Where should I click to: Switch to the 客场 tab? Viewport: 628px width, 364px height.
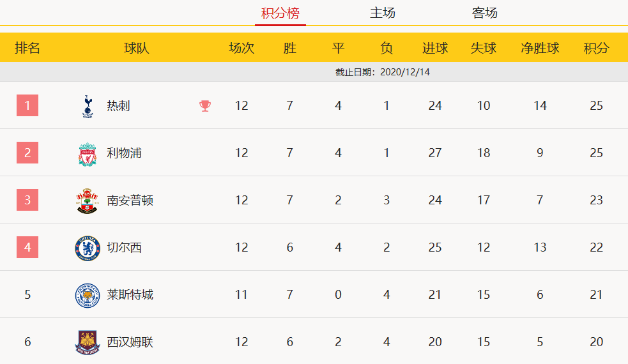click(x=485, y=13)
